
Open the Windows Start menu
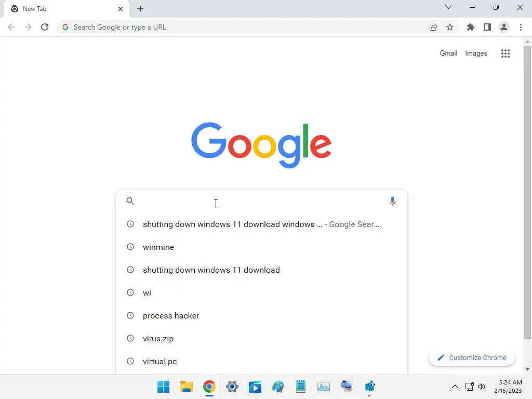tap(163, 387)
